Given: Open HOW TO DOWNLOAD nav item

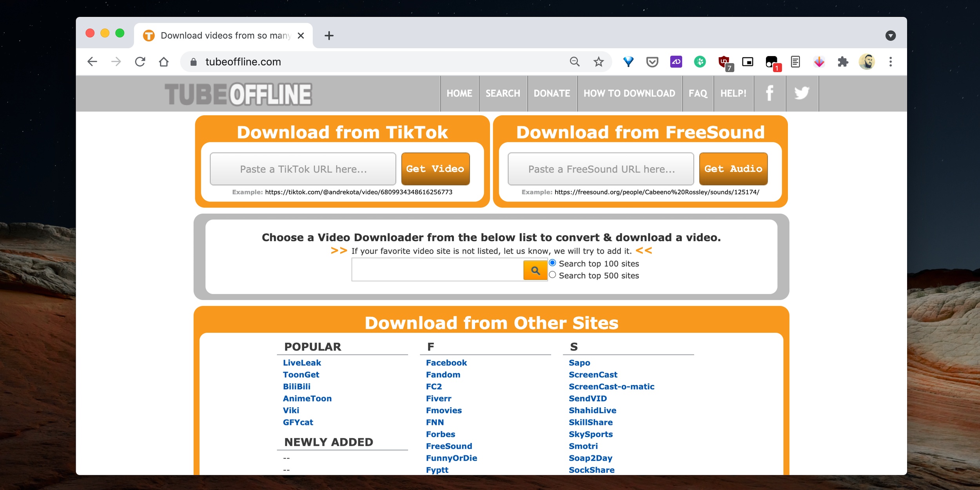Looking at the screenshot, I should (x=630, y=93).
